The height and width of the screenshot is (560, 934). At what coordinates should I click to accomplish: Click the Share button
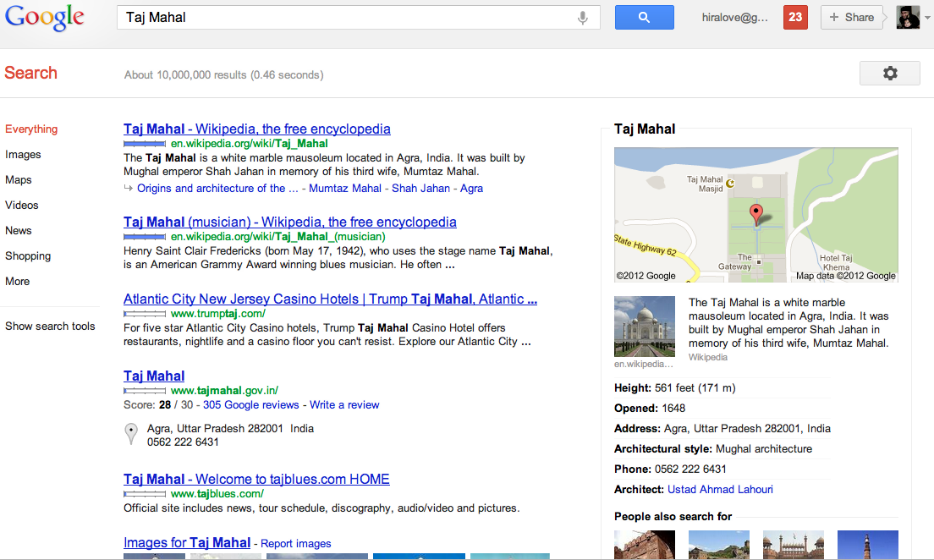[851, 17]
